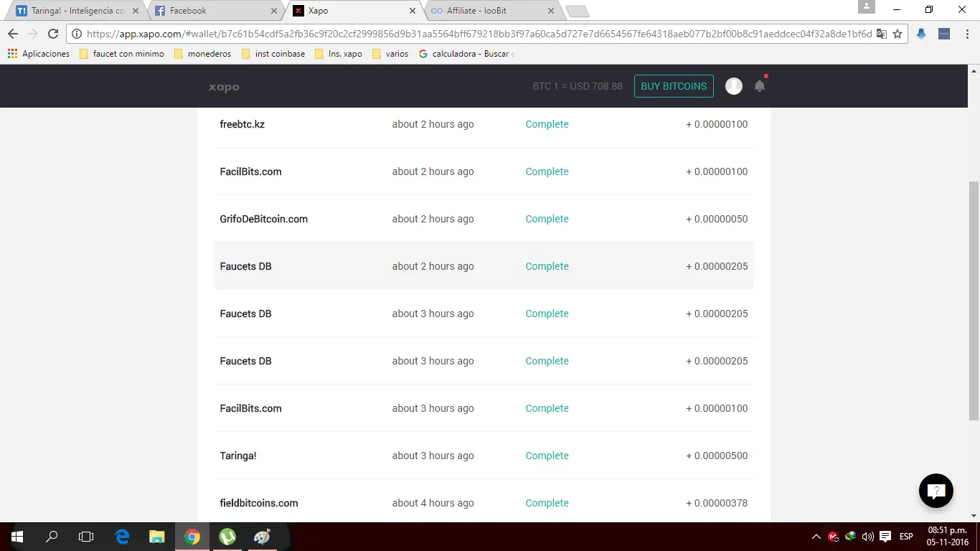
Task: Click the Internet Download Manager tray icon
Action: tap(850, 537)
